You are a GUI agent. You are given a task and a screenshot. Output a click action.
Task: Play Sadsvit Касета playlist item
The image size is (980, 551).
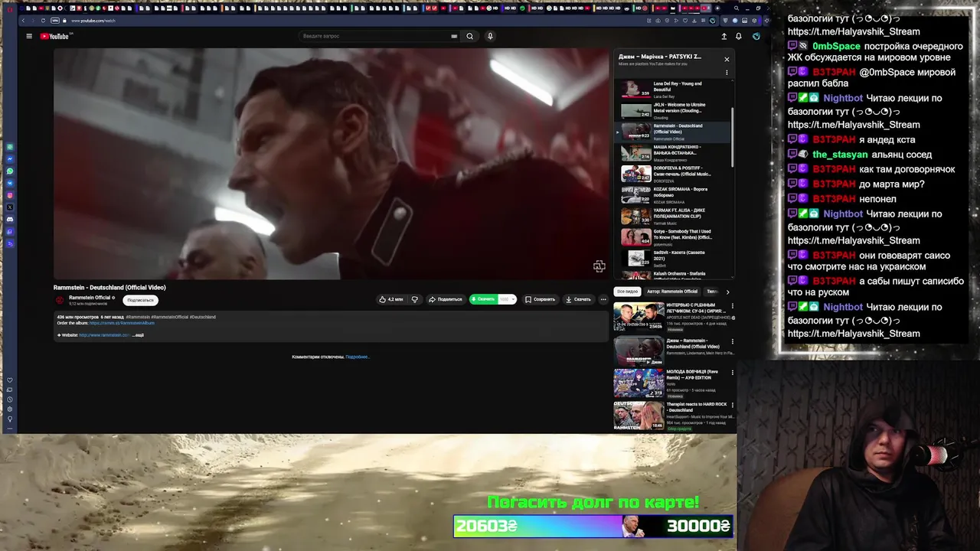[x=674, y=258]
